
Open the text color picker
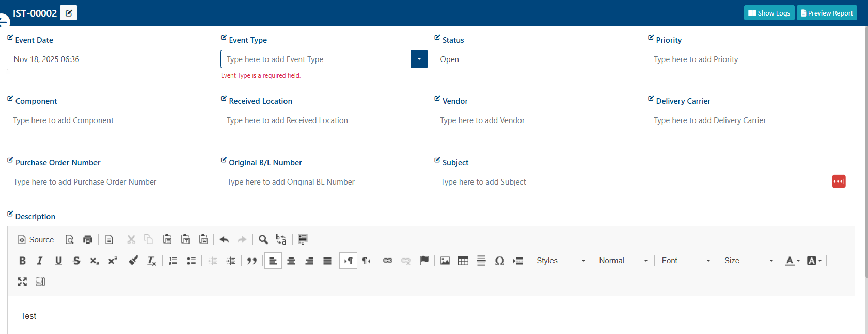793,261
